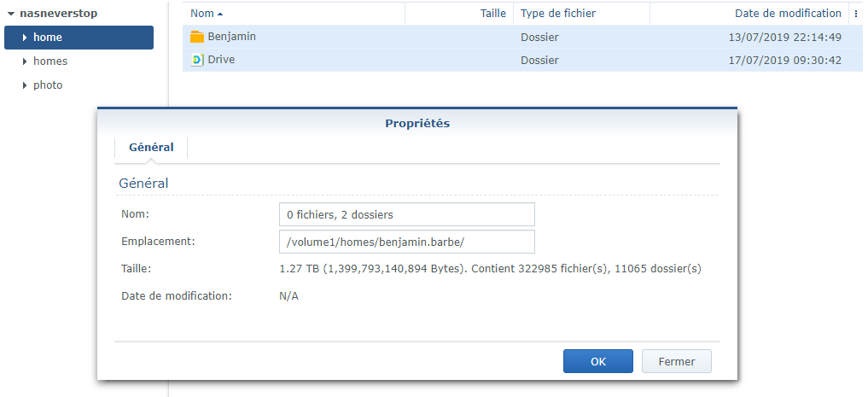Click into the Emplacement path field
Viewport: 868px width, 397px height.
(x=406, y=242)
